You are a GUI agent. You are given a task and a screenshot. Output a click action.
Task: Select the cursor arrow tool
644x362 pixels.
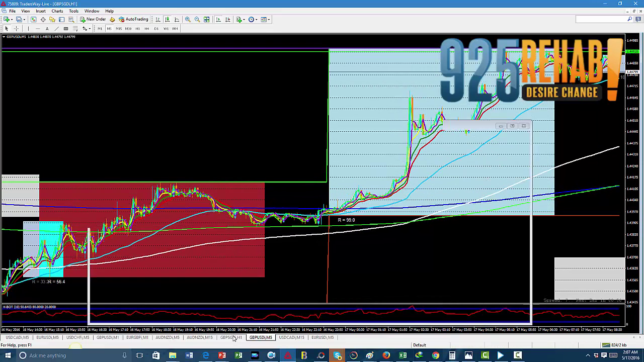coord(7,29)
